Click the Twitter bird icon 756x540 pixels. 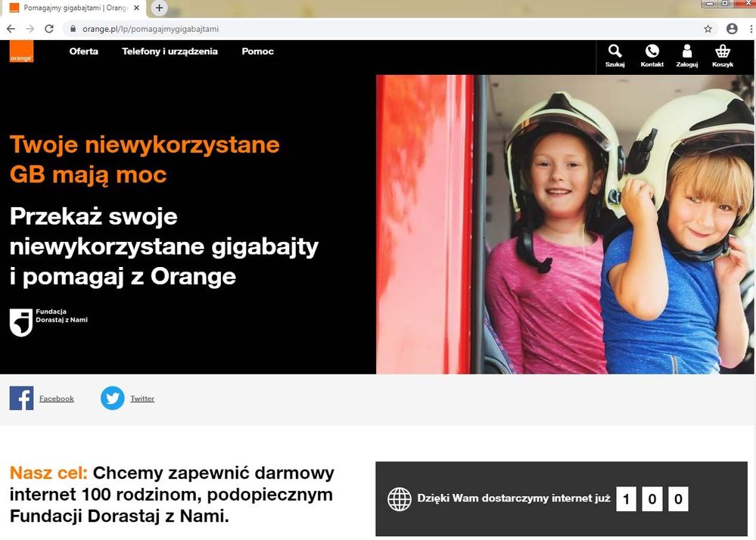pos(112,398)
